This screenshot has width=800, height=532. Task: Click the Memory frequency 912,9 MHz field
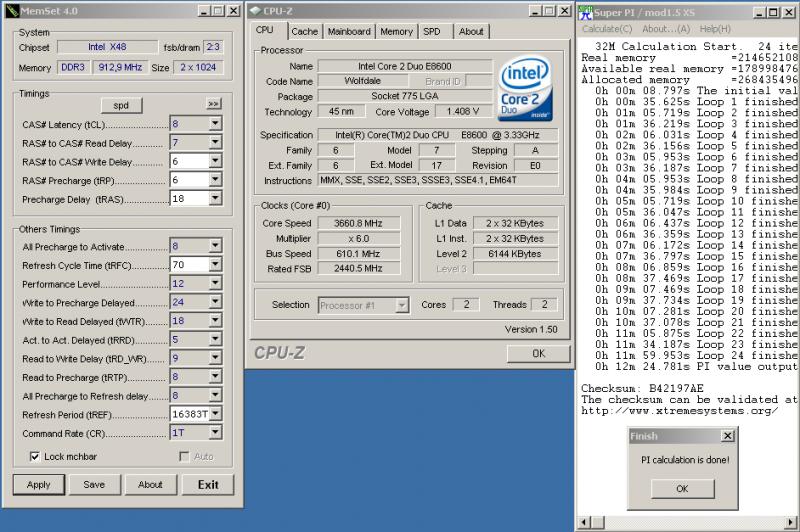[x=120, y=67]
